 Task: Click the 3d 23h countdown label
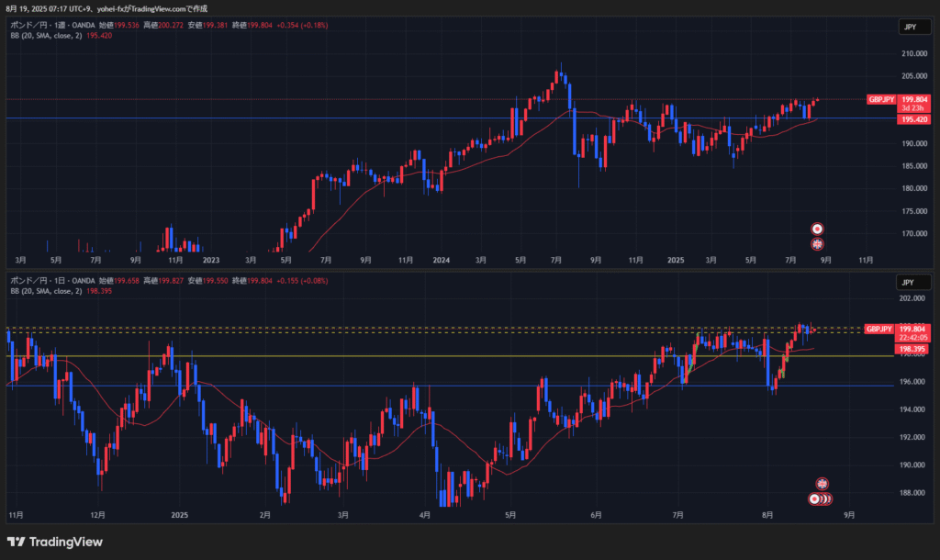[913, 108]
